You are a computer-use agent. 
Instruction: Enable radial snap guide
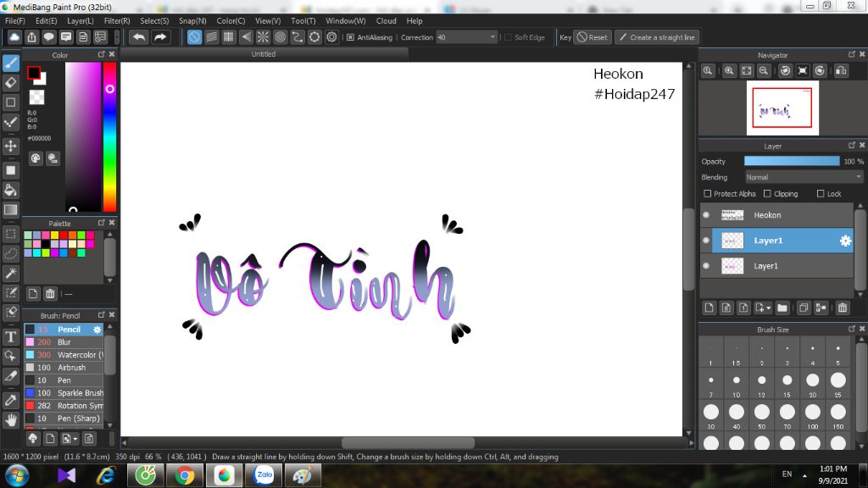(263, 37)
